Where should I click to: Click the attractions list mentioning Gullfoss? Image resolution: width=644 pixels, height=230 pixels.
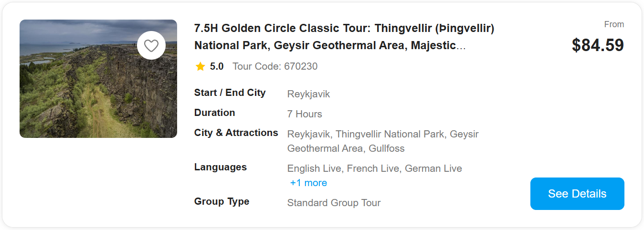[x=382, y=141]
